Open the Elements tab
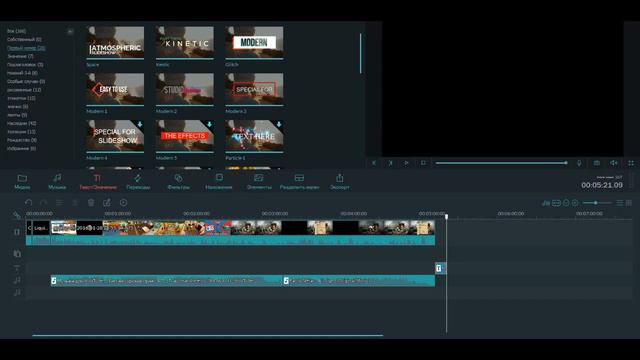 coord(259,181)
